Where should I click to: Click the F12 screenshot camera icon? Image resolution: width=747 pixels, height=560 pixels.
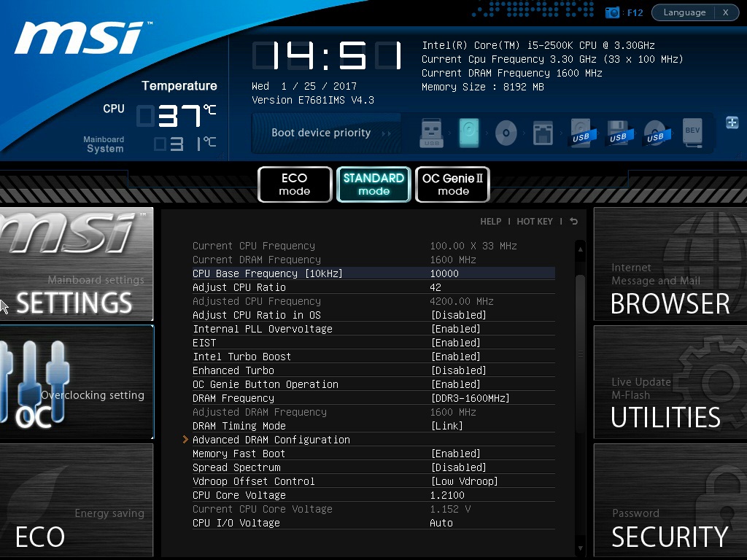point(612,12)
